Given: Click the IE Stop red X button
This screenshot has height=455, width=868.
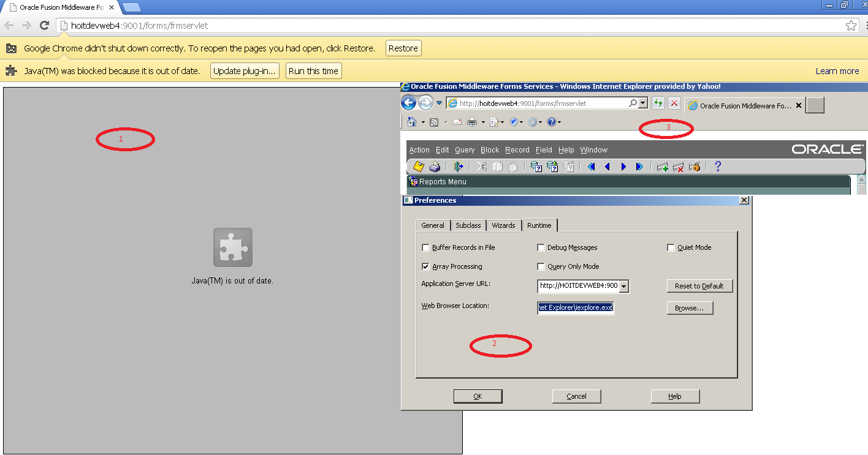Looking at the screenshot, I should (x=674, y=103).
